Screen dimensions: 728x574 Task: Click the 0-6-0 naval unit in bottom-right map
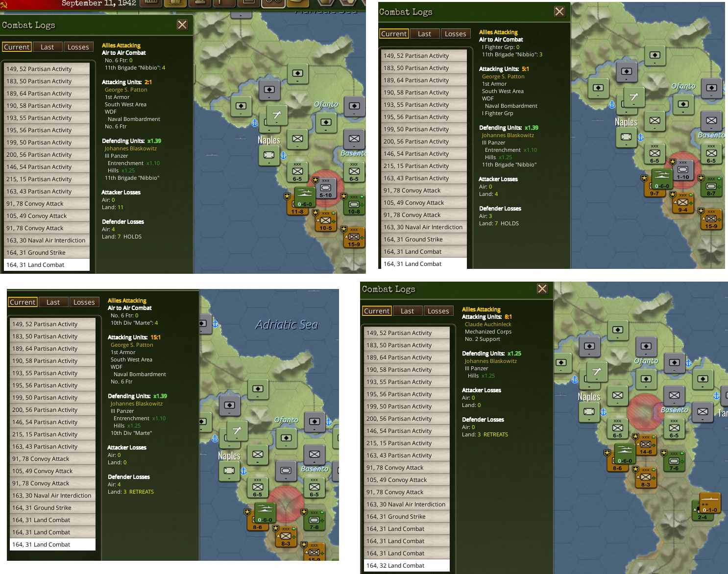click(x=625, y=454)
